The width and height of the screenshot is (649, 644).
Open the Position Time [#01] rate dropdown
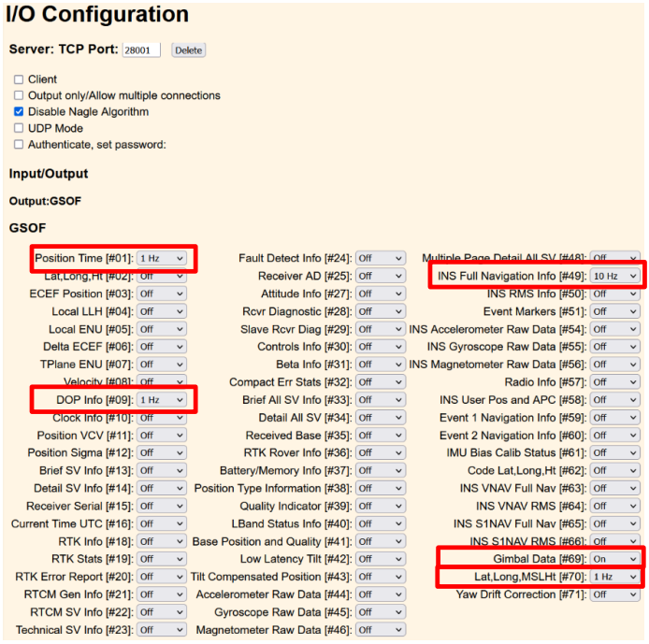[162, 258]
